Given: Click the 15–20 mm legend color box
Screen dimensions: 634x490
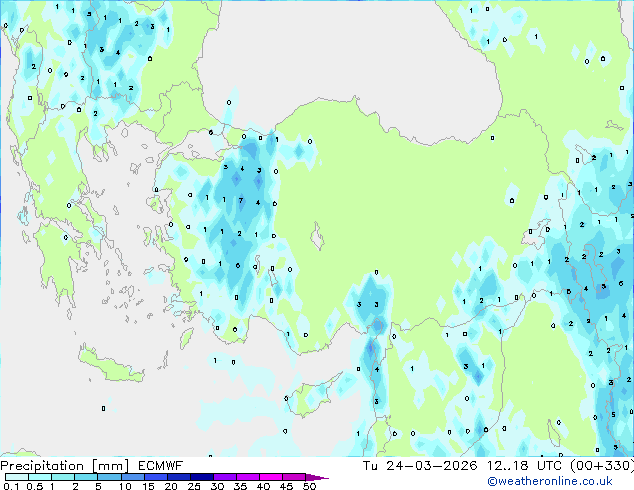Looking at the screenshot, I should pos(156,477).
